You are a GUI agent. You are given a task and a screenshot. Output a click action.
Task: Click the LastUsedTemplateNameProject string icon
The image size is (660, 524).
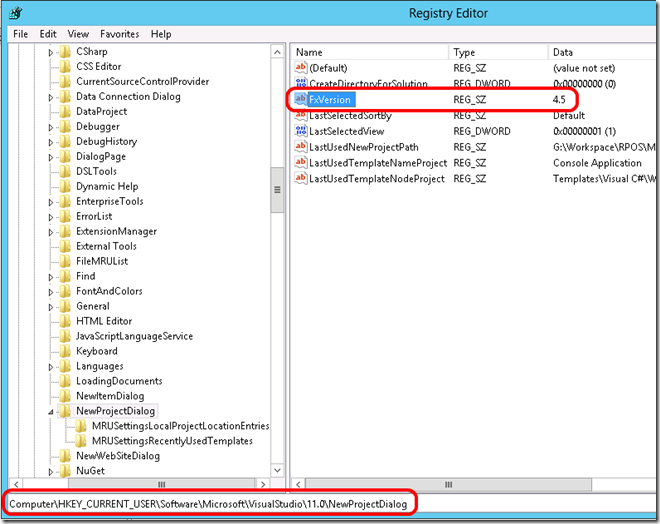pyautogui.click(x=301, y=162)
